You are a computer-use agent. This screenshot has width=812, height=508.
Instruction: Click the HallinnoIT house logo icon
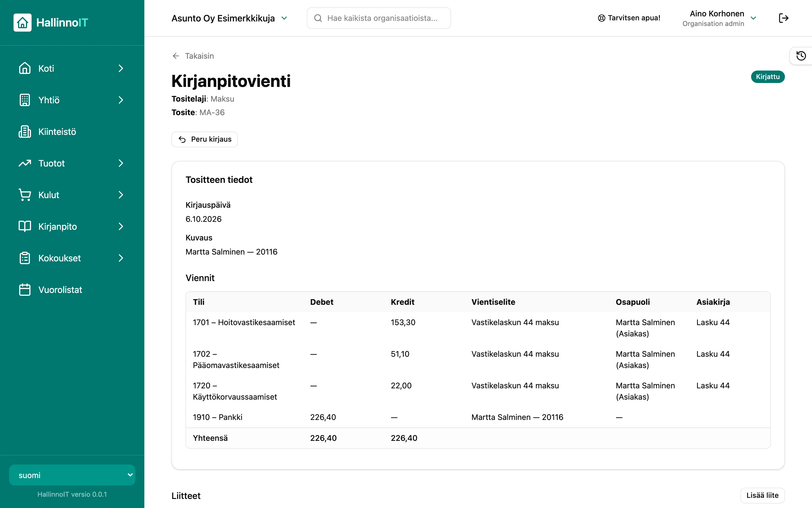tap(23, 23)
